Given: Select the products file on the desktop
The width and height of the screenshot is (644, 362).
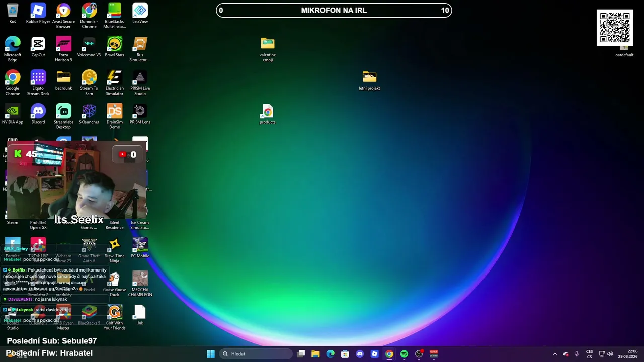Looking at the screenshot, I should tap(268, 114).
